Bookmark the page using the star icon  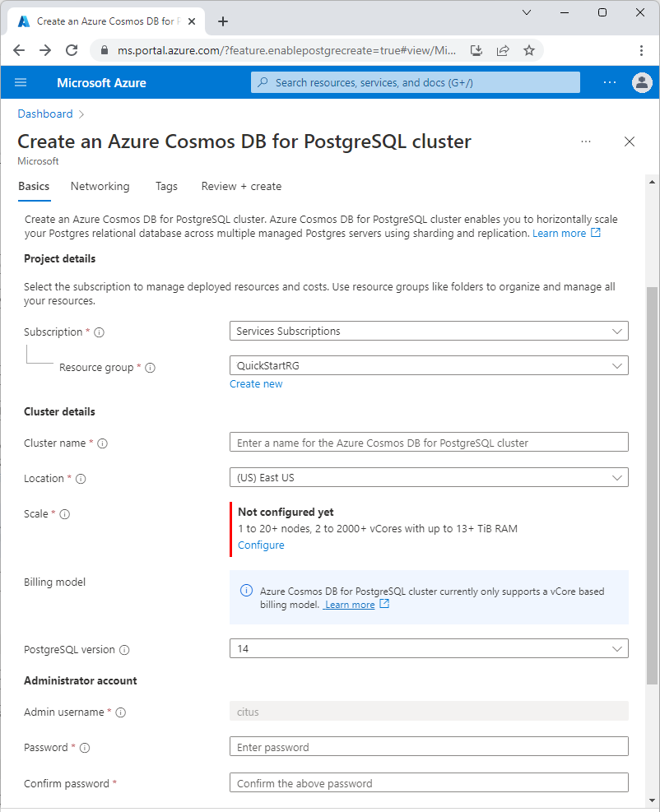tap(529, 50)
